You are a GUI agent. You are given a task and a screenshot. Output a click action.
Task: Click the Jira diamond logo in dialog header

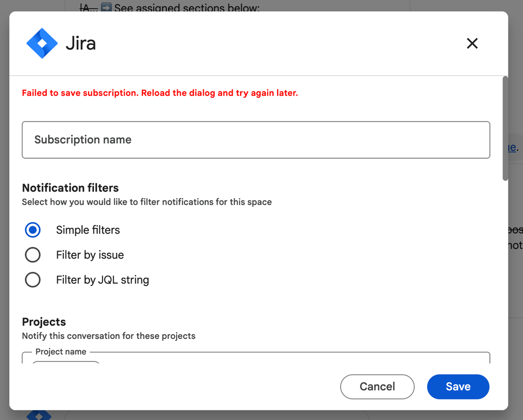pyautogui.click(x=42, y=43)
